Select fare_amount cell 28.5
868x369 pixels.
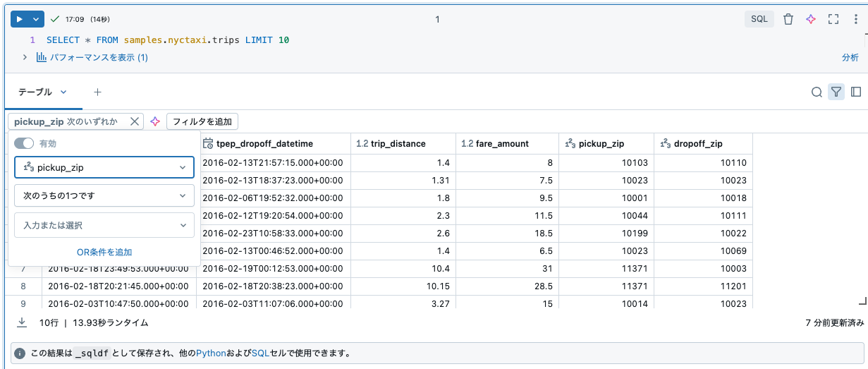click(x=507, y=286)
